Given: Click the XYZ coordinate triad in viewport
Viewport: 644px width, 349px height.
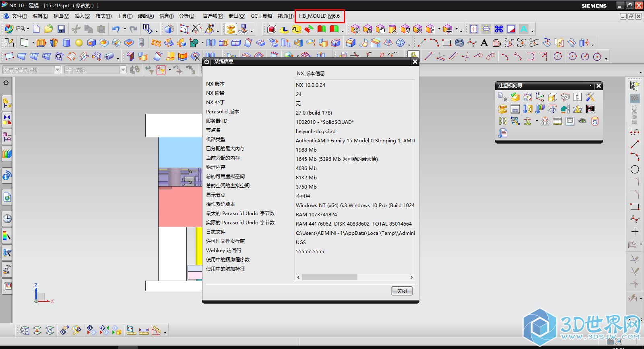Looking at the screenshot, I should coord(43,294).
